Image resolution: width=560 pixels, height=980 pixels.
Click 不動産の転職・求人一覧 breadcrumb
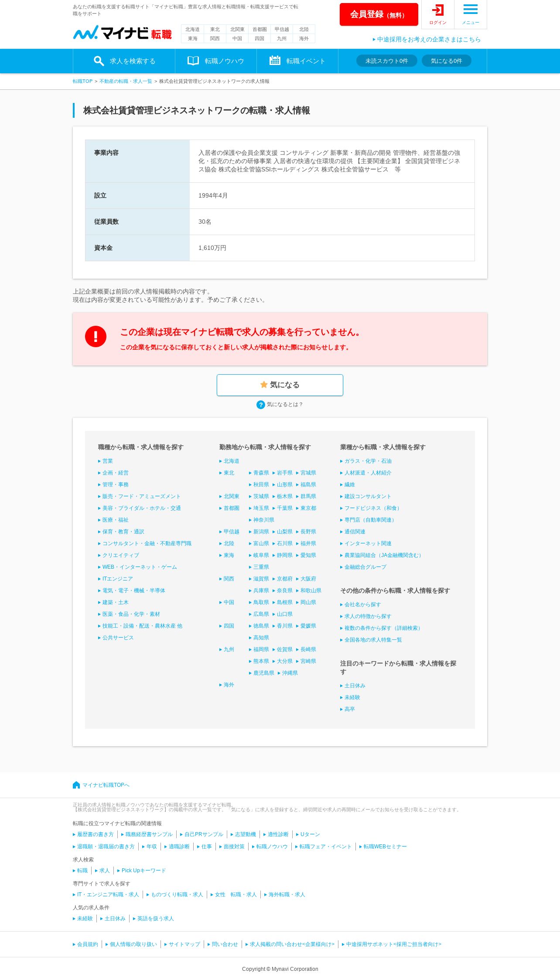coord(126,81)
